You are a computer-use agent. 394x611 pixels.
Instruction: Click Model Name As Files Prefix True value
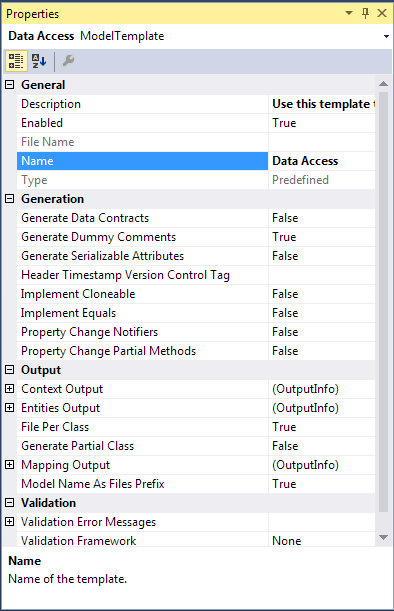tap(322, 484)
